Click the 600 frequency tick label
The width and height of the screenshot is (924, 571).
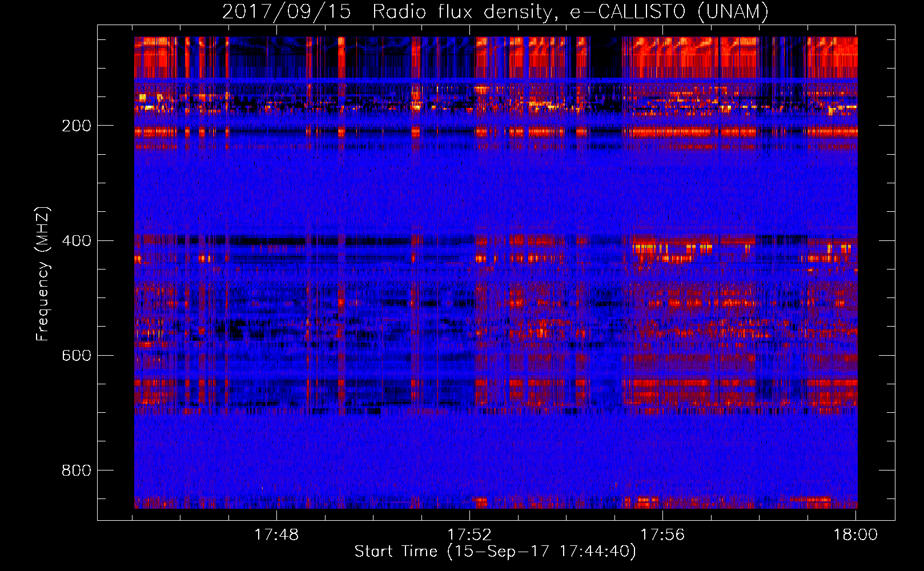pyautogui.click(x=77, y=355)
